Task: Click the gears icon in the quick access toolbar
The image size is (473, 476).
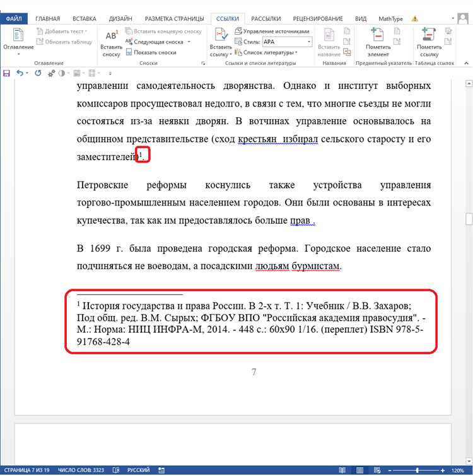Action: click(51, 73)
